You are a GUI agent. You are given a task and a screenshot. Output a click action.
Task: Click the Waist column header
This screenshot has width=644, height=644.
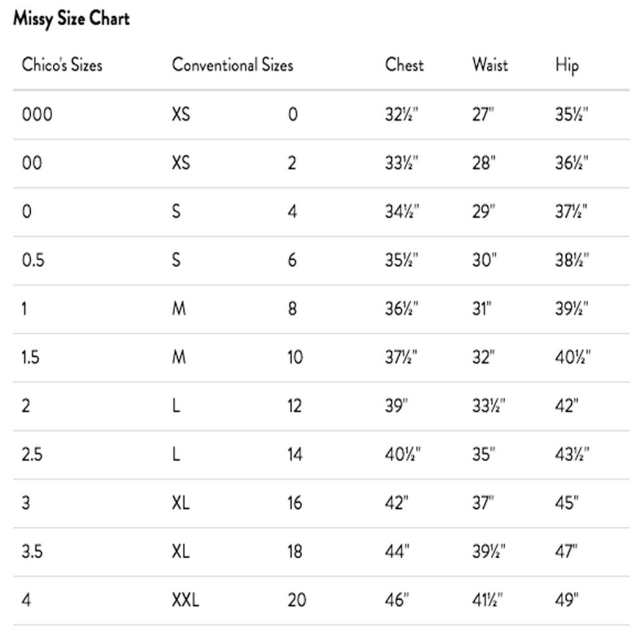[489, 65]
